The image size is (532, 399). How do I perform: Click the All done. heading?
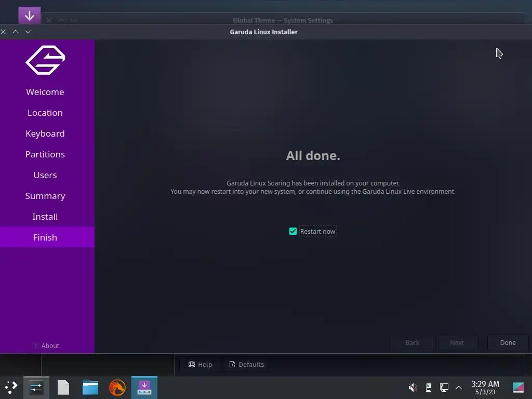313,156
